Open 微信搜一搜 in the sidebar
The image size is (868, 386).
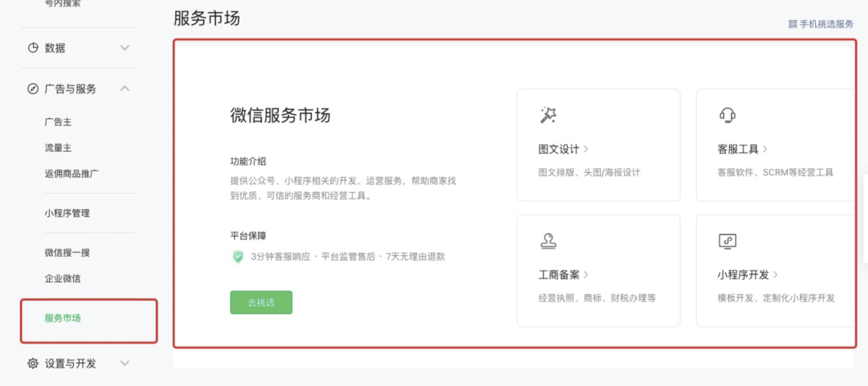coord(67,253)
